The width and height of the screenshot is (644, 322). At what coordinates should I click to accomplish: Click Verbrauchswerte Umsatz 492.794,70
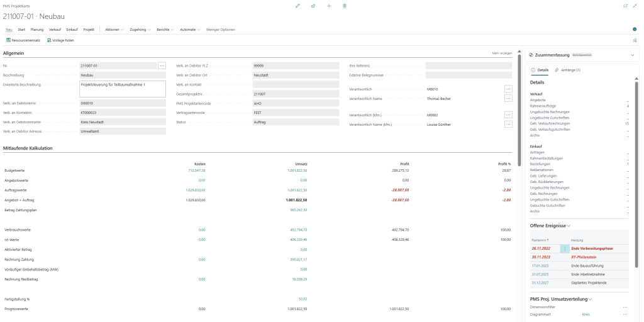pos(299,230)
